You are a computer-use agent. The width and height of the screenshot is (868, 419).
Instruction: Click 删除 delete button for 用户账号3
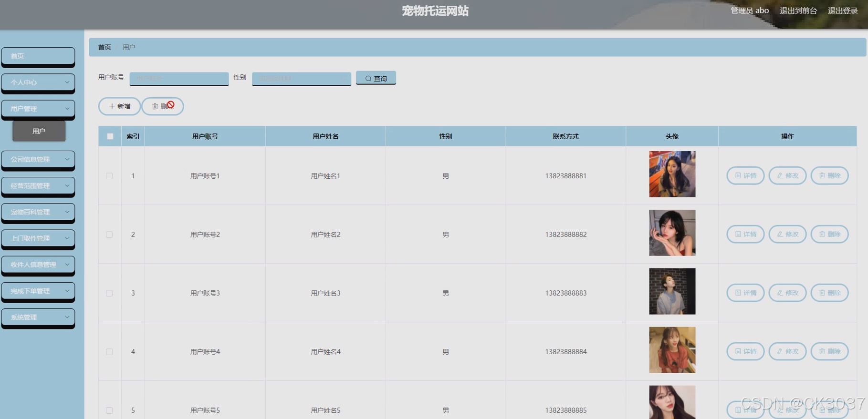[829, 293]
